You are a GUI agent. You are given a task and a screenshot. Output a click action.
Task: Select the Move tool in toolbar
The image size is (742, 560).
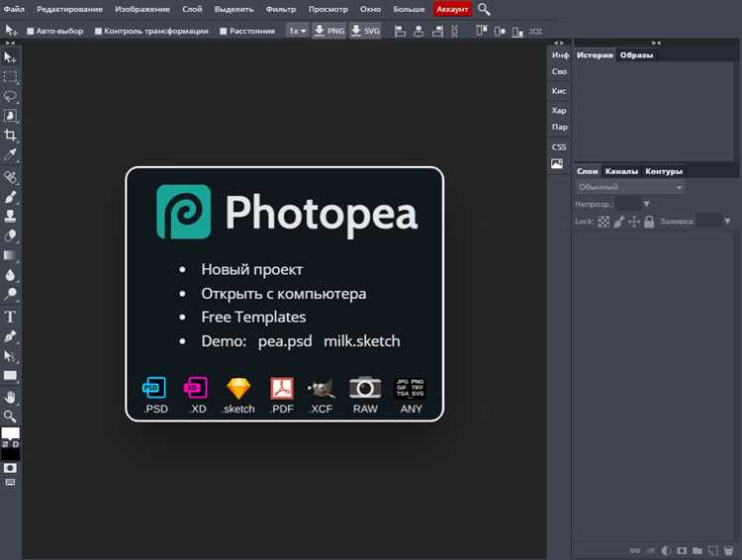(x=10, y=57)
